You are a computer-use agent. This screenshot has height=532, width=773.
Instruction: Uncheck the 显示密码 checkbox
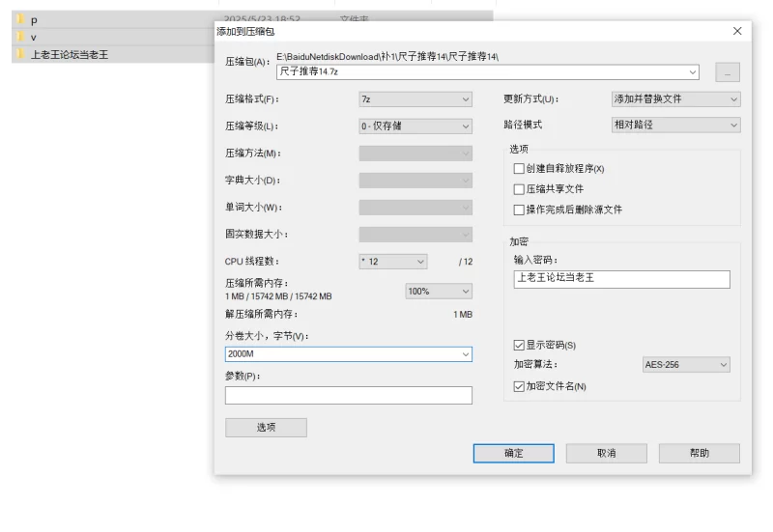(x=519, y=346)
